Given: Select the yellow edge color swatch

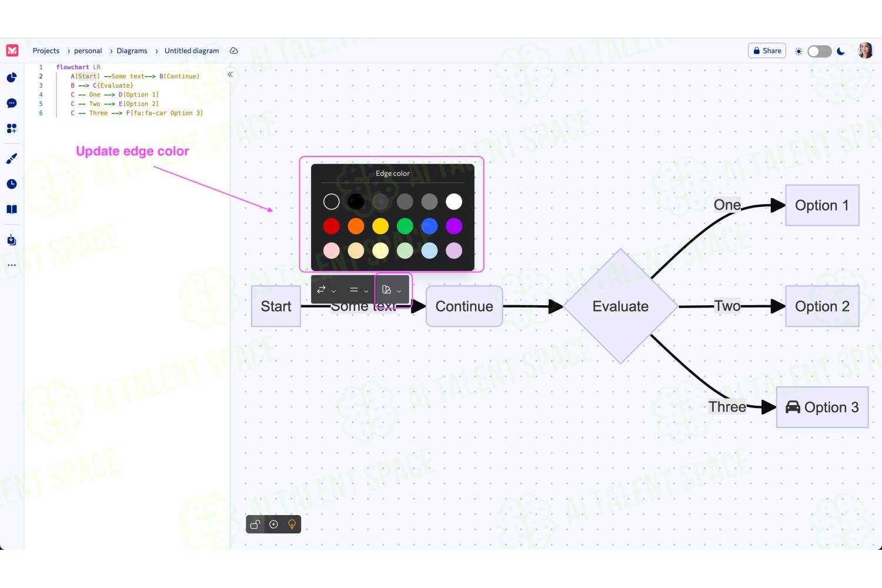Looking at the screenshot, I should click(x=380, y=226).
